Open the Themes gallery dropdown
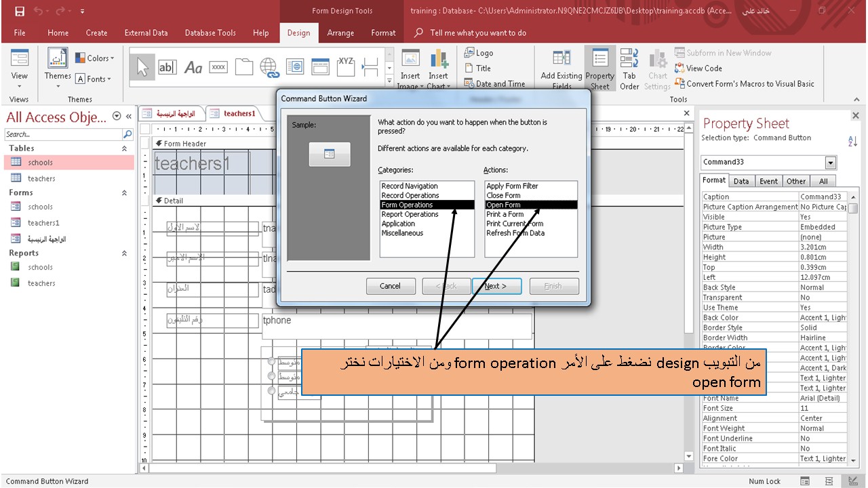Viewport: 868px width, 488px height. click(x=58, y=86)
